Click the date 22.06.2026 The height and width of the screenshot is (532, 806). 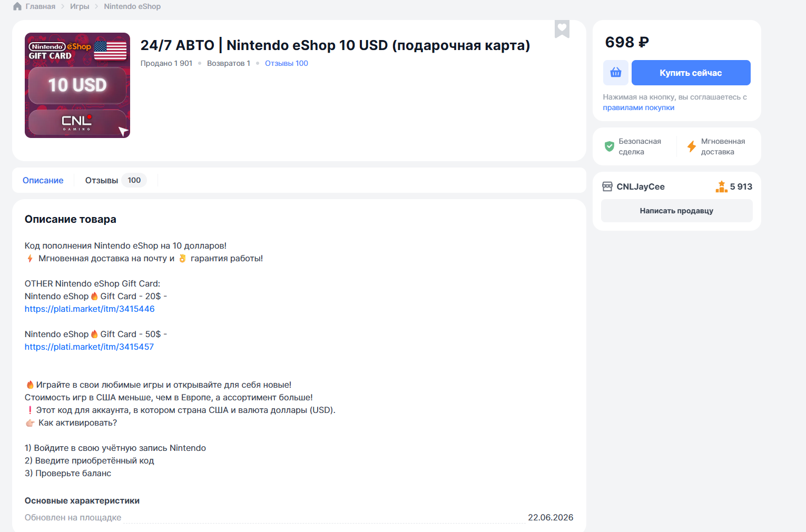coord(551,517)
